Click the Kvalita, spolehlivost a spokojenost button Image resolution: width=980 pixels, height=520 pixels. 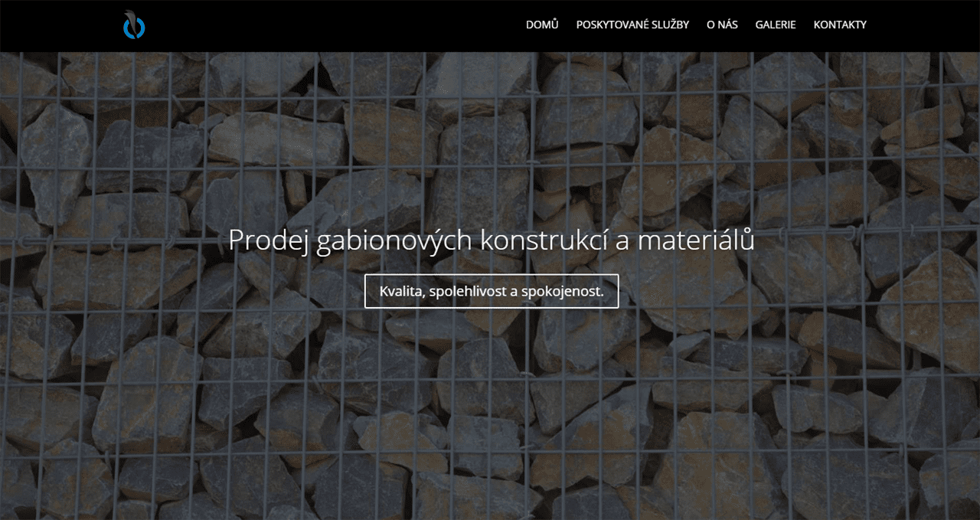tap(492, 291)
